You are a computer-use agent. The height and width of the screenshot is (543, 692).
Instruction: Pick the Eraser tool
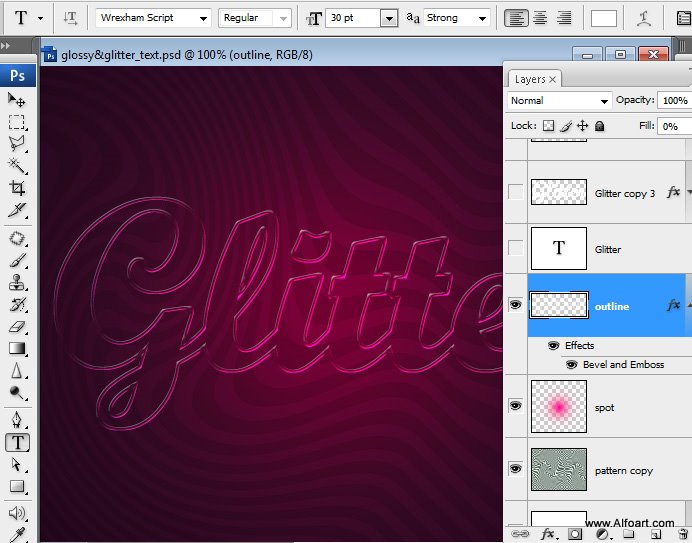tap(17, 326)
